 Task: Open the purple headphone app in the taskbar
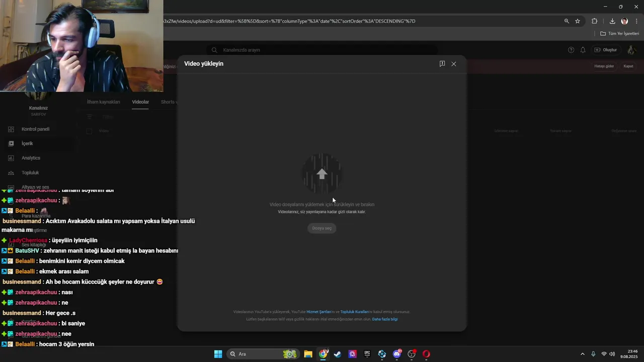coord(353,354)
